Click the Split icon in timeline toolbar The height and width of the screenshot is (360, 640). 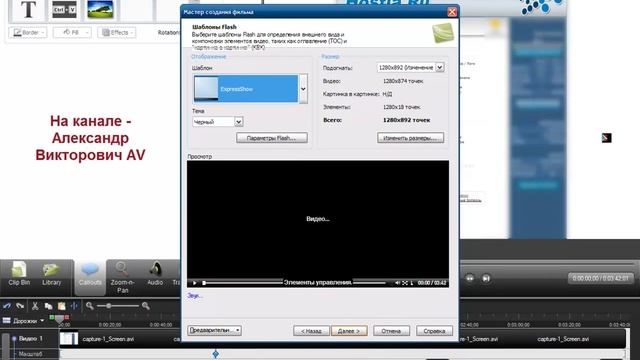point(74,306)
